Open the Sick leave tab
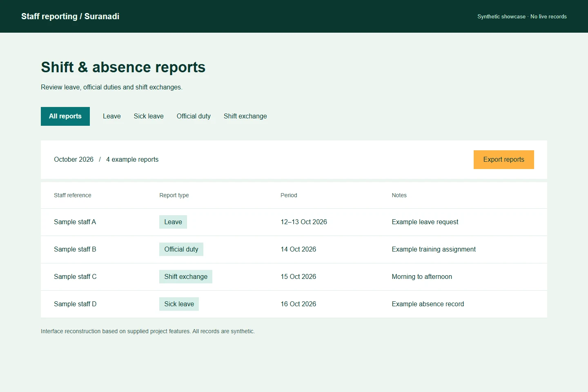This screenshot has height=392, width=588. [x=149, y=116]
